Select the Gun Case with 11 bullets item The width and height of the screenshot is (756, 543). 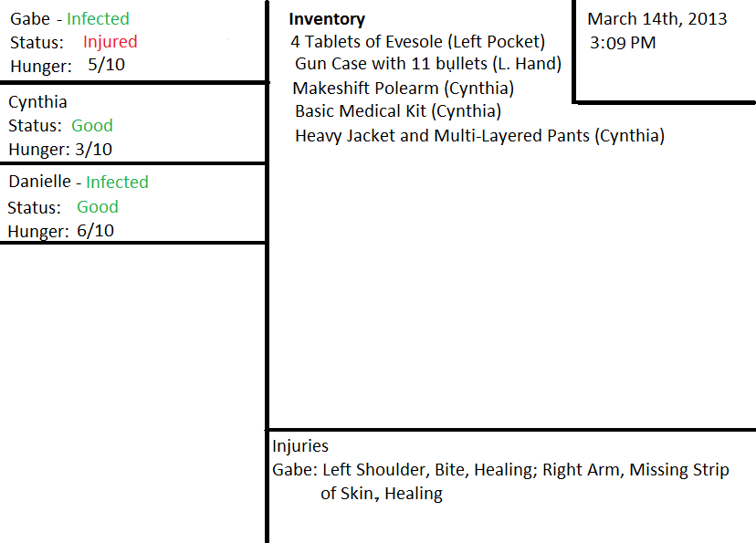[x=427, y=65]
